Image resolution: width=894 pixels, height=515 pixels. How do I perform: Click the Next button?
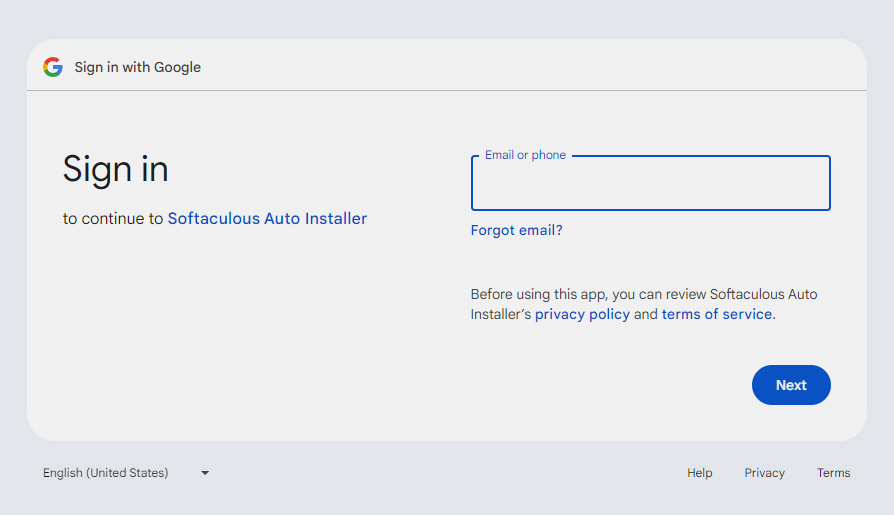pos(791,385)
